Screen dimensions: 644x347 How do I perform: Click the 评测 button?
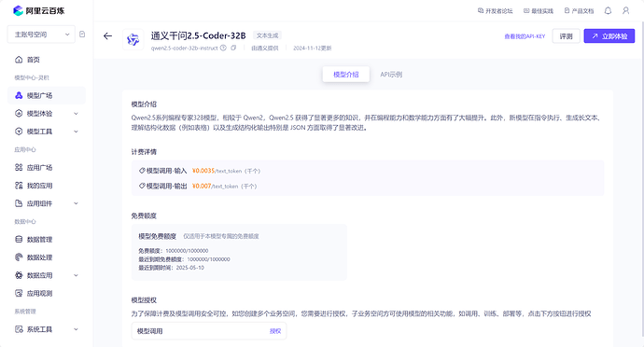[x=566, y=36]
